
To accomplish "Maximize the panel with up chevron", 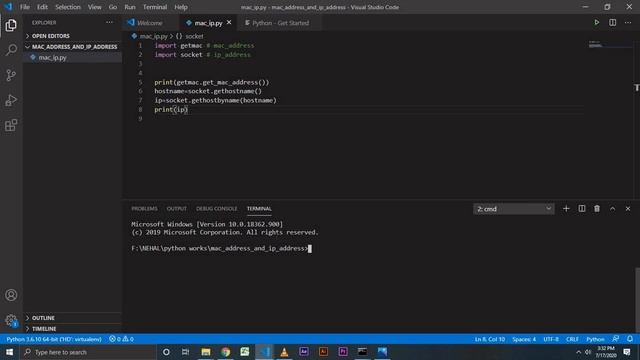I will tap(612, 209).
